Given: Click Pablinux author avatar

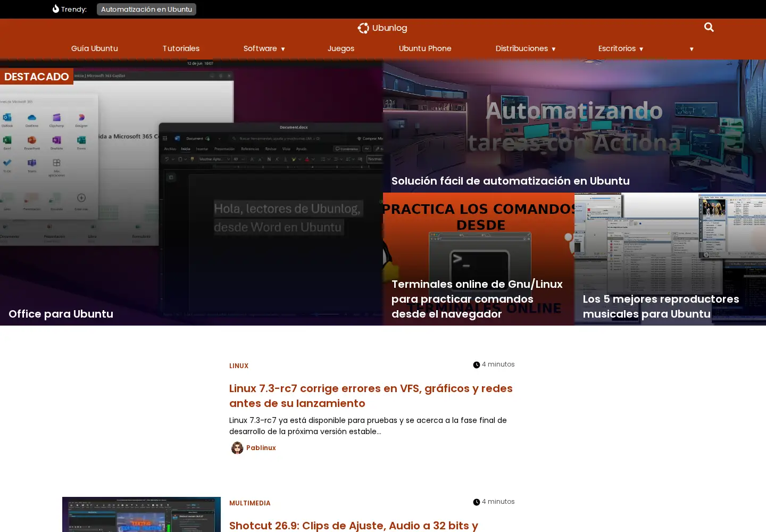Looking at the screenshot, I should [237, 448].
